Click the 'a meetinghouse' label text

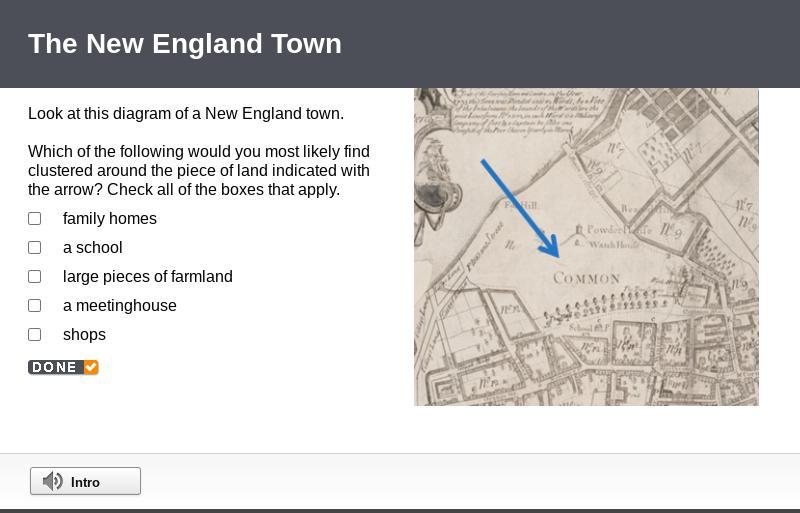coord(120,306)
